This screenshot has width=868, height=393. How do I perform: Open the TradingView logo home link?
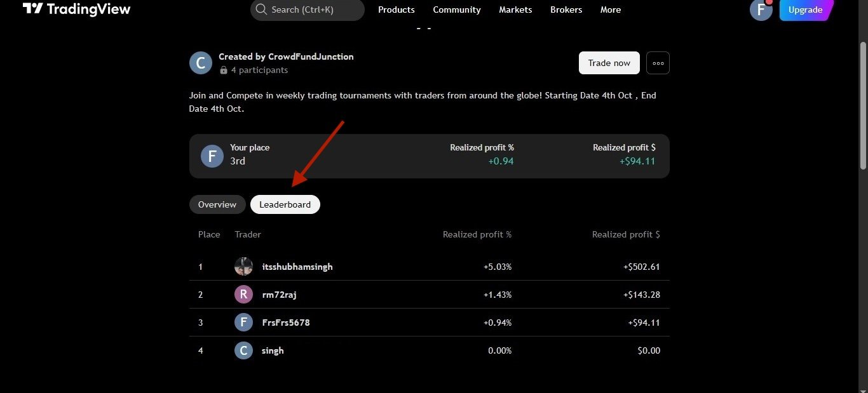coord(76,9)
